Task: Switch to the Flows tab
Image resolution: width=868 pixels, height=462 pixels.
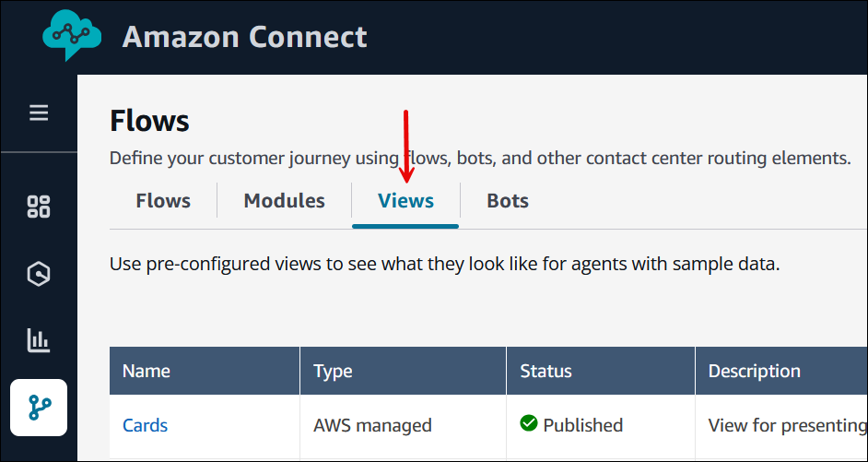Action: (x=163, y=201)
